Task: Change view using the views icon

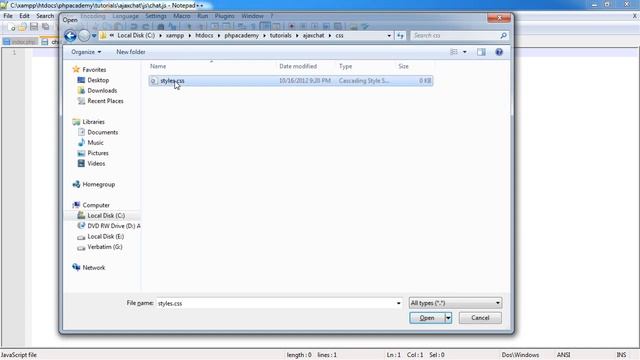Action: [454, 52]
